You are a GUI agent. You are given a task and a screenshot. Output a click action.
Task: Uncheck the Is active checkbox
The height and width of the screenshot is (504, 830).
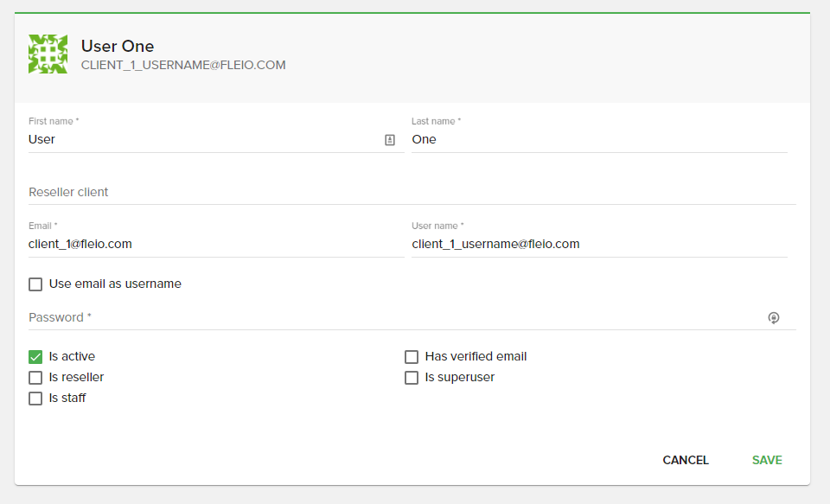(35, 357)
